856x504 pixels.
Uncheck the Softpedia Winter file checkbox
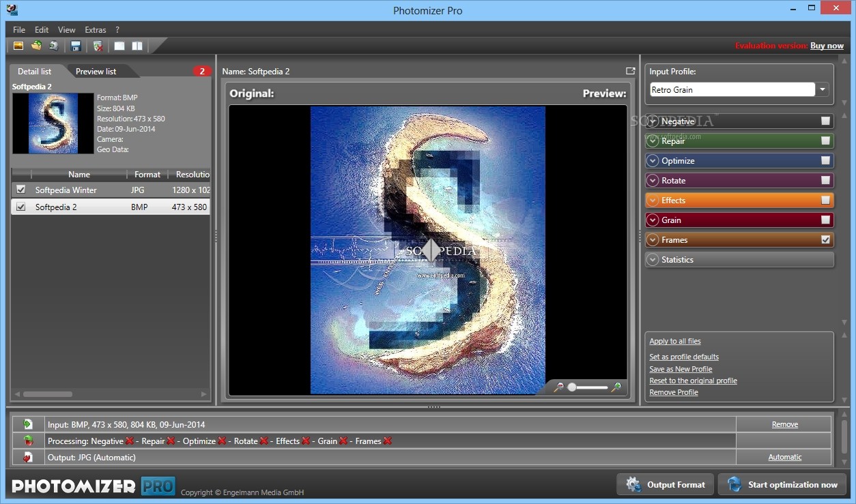[21, 190]
